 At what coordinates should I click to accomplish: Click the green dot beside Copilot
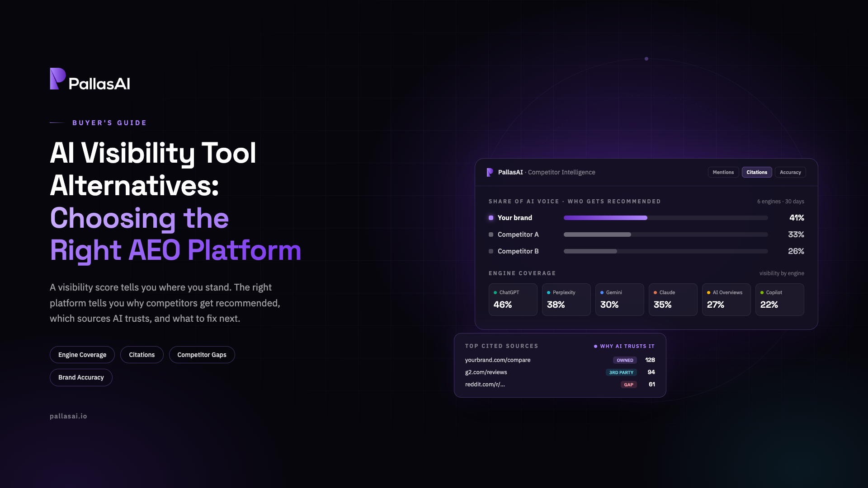[762, 293]
